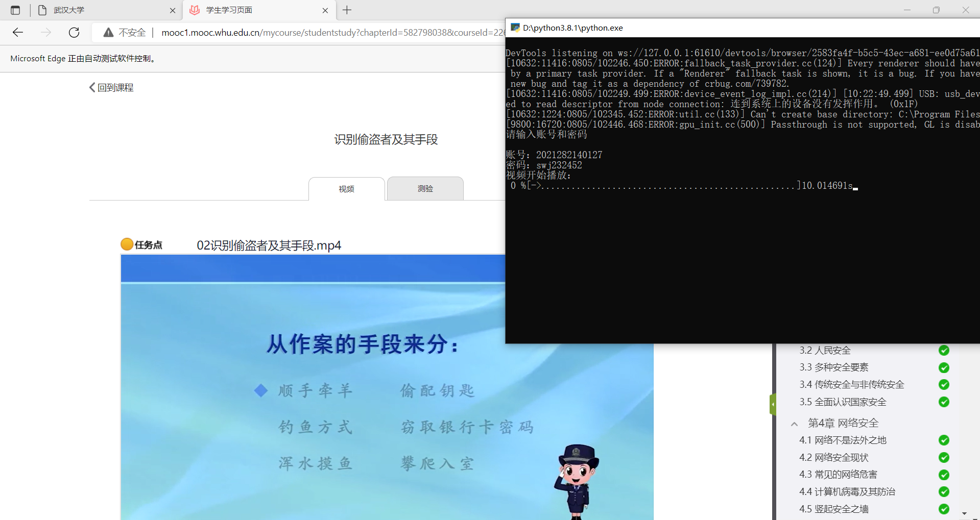Close the 武汉大学 tab
Image resolution: width=980 pixels, height=520 pixels.
click(x=173, y=10)
